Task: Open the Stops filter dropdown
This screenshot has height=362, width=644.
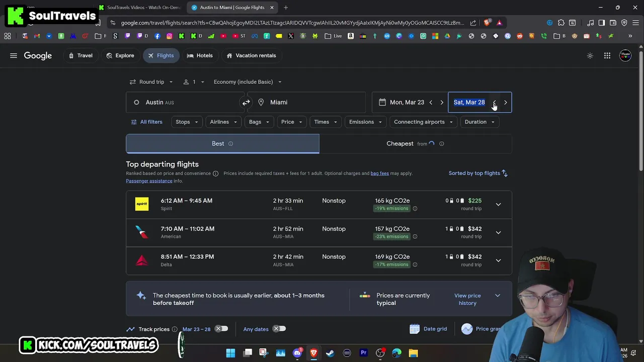Action: [x=187, y=122]
